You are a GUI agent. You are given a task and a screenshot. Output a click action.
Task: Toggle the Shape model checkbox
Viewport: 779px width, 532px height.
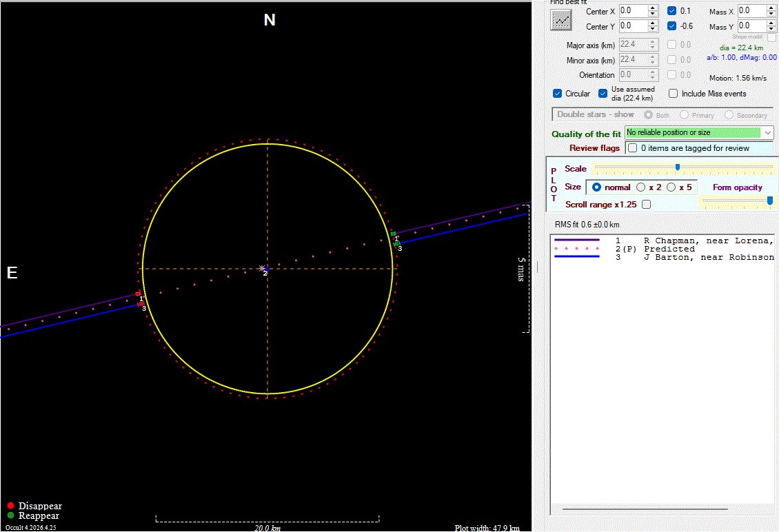(771, 37)
